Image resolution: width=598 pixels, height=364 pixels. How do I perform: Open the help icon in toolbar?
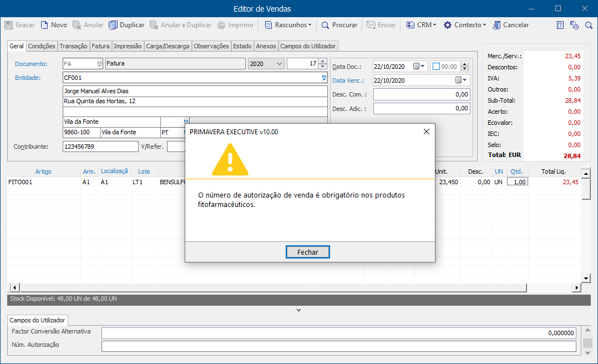560,25
